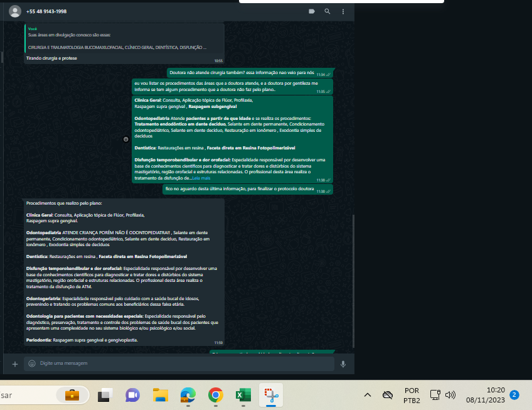The image size is (532, 410).
Task: Open search in conversation magnifier icon
Action: [x=327, y=11]
